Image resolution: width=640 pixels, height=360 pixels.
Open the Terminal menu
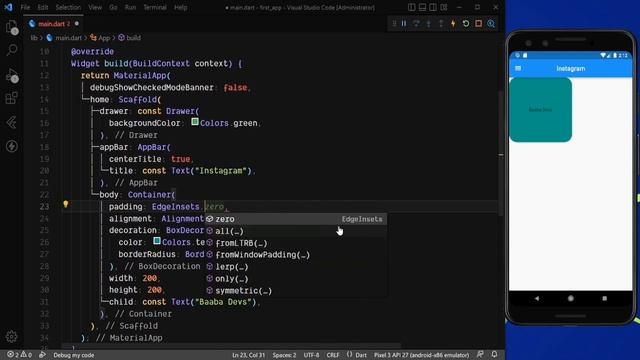(x=155, y=7)
